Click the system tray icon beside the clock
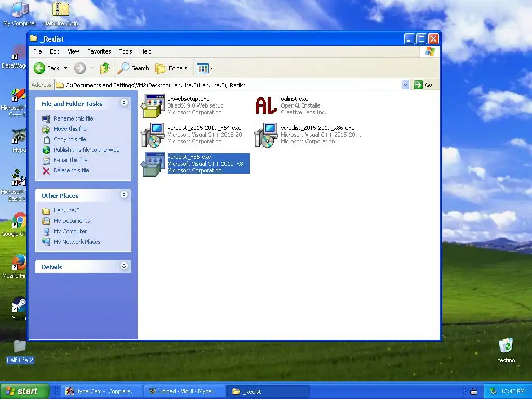The image size is (532, 399). click(x=494, y=391)
